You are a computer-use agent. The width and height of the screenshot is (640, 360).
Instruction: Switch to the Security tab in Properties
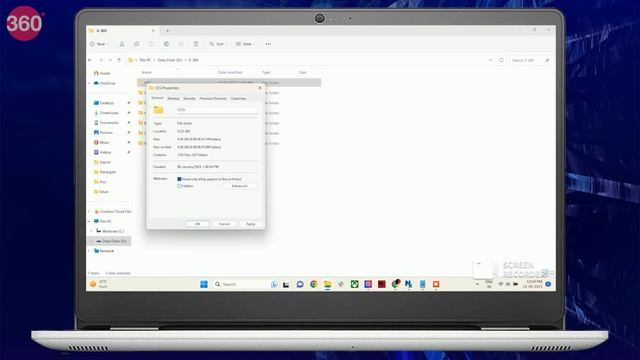[189, 98]
